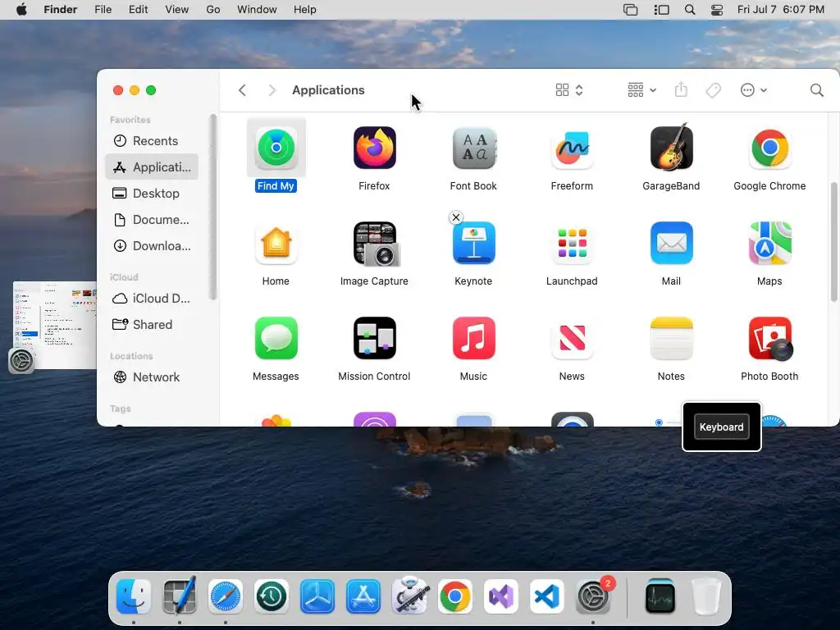
Task: Open Time Machine from the Dock
Action: pos(271,596)
